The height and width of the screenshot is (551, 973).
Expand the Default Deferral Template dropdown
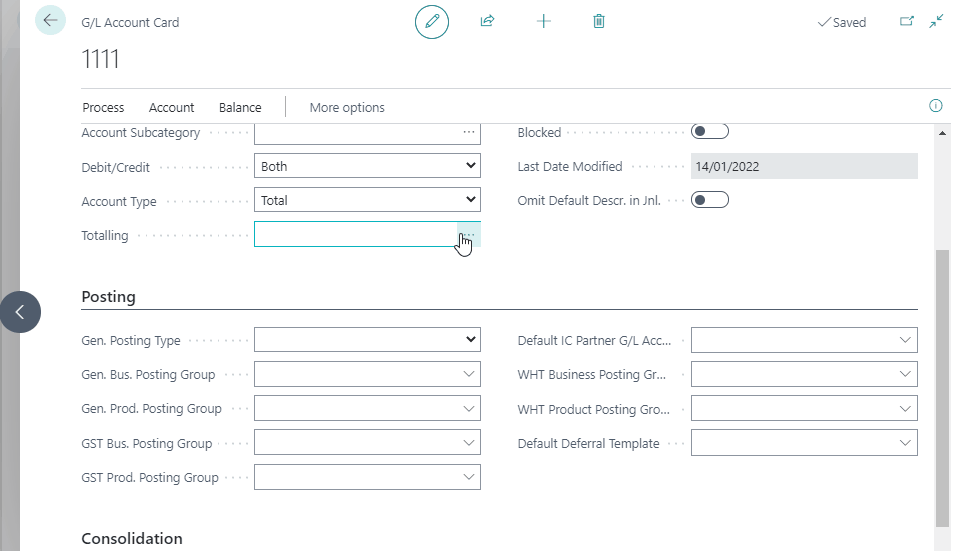click(x=804, y=443)
